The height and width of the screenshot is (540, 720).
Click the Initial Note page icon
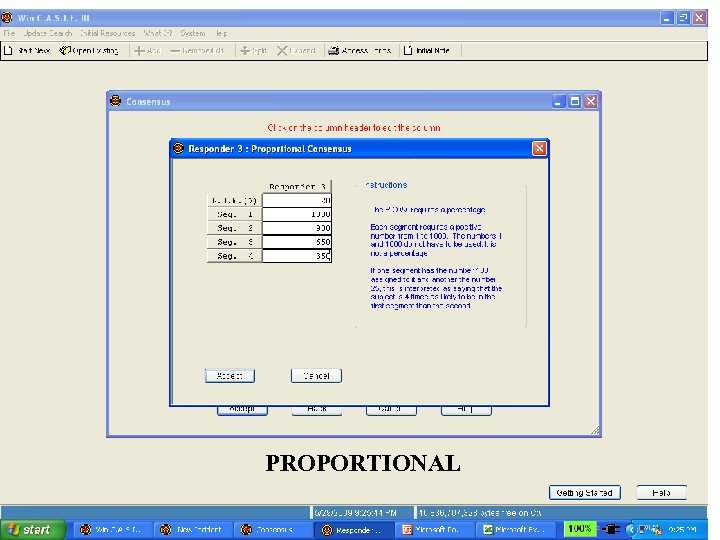(408, 51)
